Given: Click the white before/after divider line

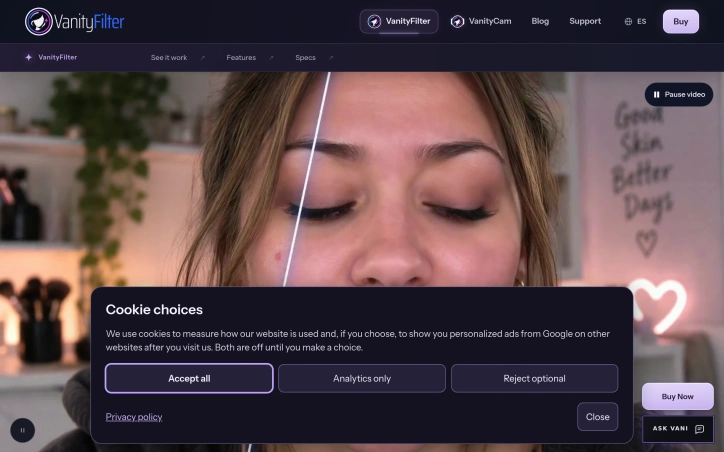Looking at the screenshot, I should click(x=306, y=180).
